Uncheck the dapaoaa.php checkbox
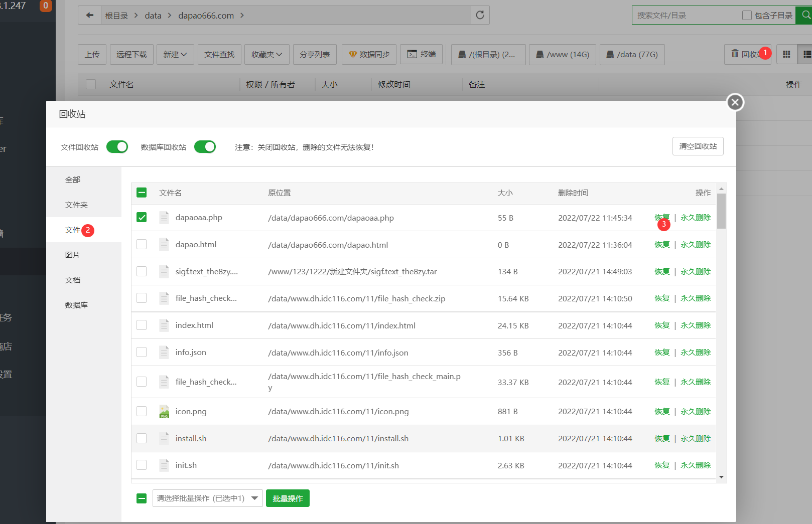Viewport: 812px width, 524px height. tap(142, 218)
